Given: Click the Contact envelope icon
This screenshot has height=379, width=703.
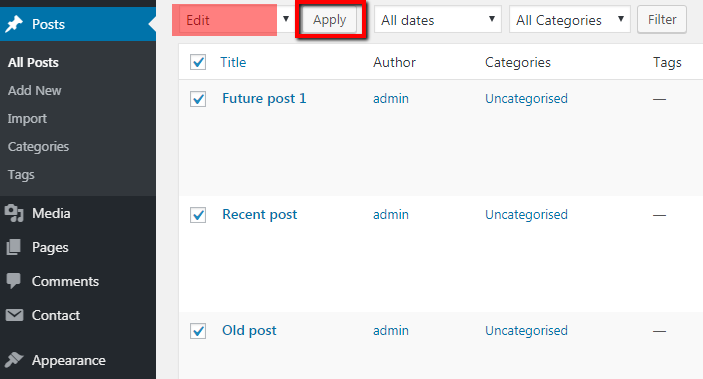Looking at the screenshot, I should [14, 315].
